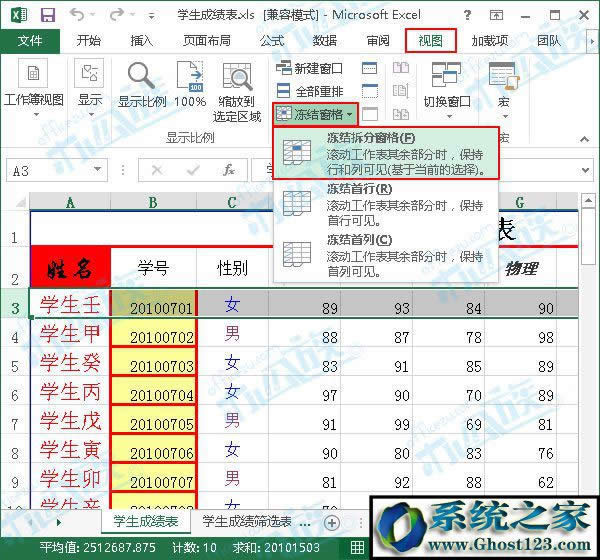
Task: Click 全部重排 to arrange all windows
Action: click(x=310, y=91)
